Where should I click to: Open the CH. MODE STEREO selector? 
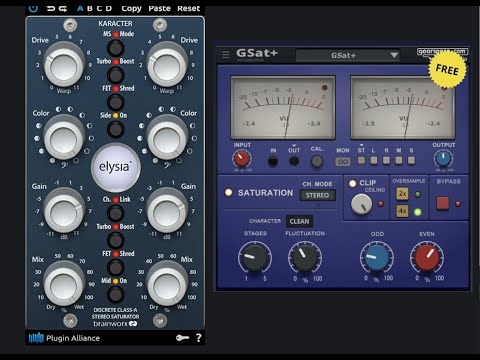coord(317,195)
